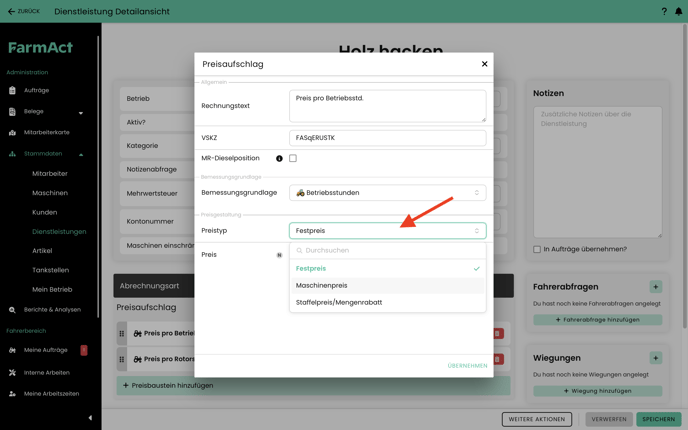Collapse the sidebar with the arrow icon

click(90, 418)
